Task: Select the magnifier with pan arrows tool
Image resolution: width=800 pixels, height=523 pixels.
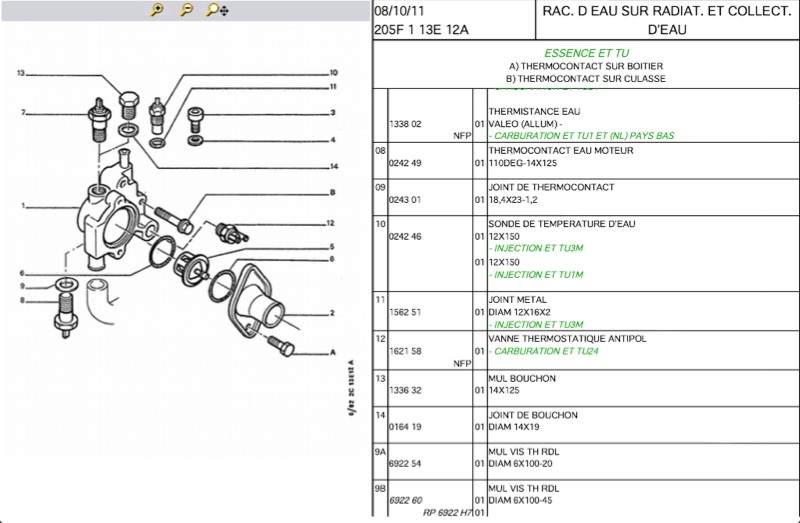Action: click(x=216, y=10)
